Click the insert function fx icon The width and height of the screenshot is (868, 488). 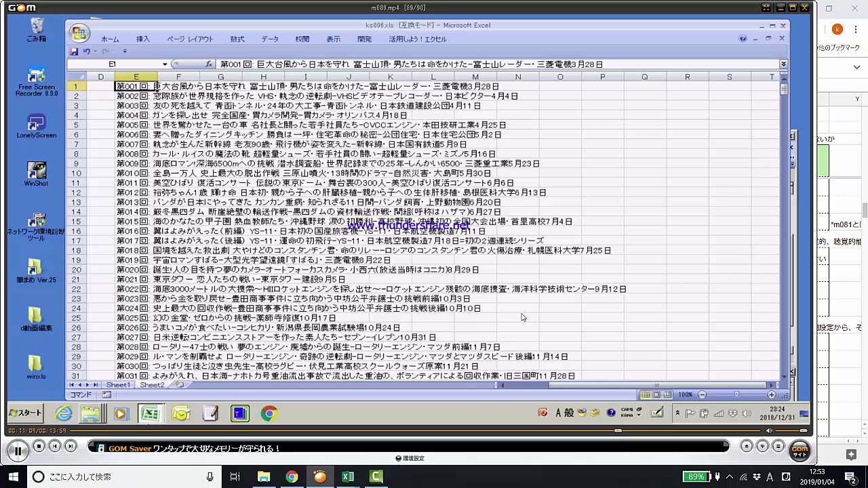tap(209, 64)
